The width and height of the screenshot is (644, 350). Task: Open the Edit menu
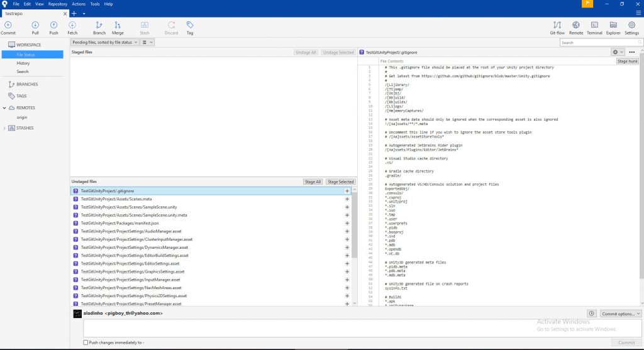(27, 4)
